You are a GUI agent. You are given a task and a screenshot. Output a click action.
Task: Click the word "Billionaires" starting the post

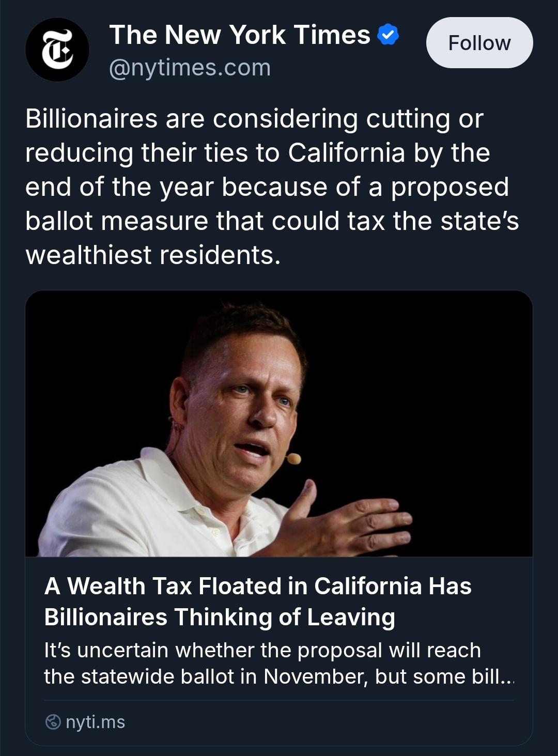91,119
